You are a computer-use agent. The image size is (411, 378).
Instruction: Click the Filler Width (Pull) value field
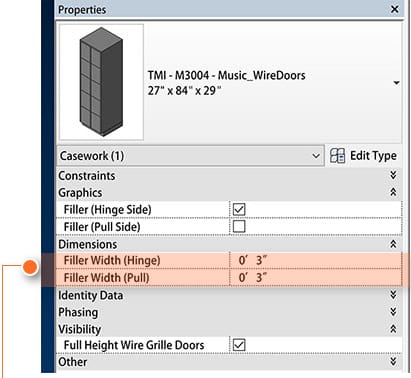tap(315, 277)
